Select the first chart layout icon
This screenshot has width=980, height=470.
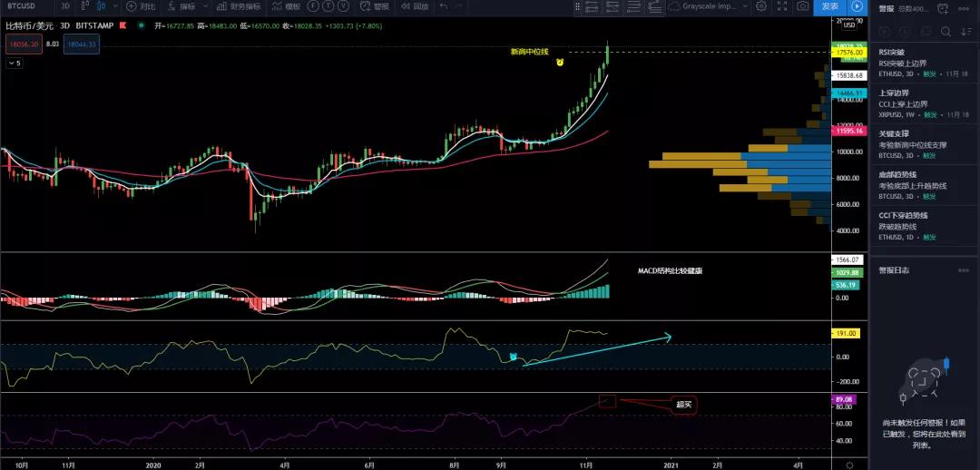point(593,6)
